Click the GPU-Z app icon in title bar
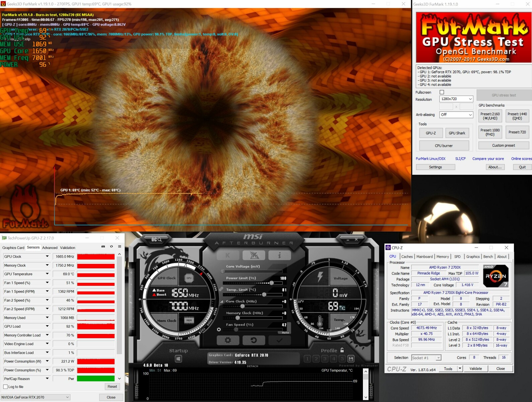The image size is (532, 402). (x=4, y=238)
